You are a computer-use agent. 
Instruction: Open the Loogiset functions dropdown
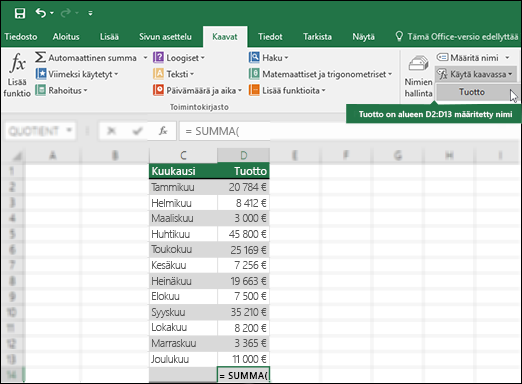point(179,58)
